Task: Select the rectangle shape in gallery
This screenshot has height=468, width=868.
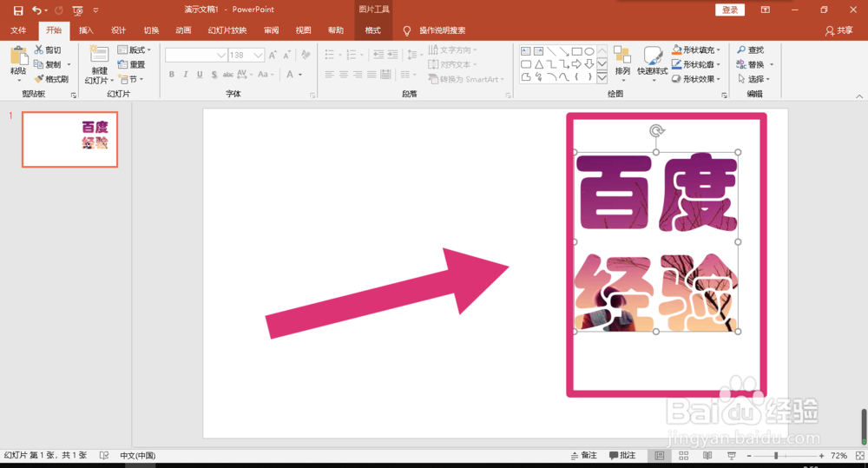Action: [576, 51]
